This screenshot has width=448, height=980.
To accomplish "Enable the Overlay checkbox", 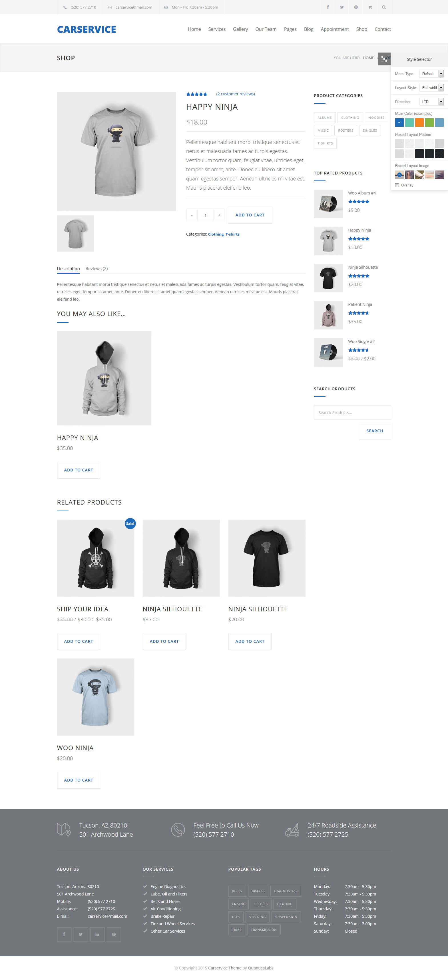I will pyautogui.click(x=397, y=185).
